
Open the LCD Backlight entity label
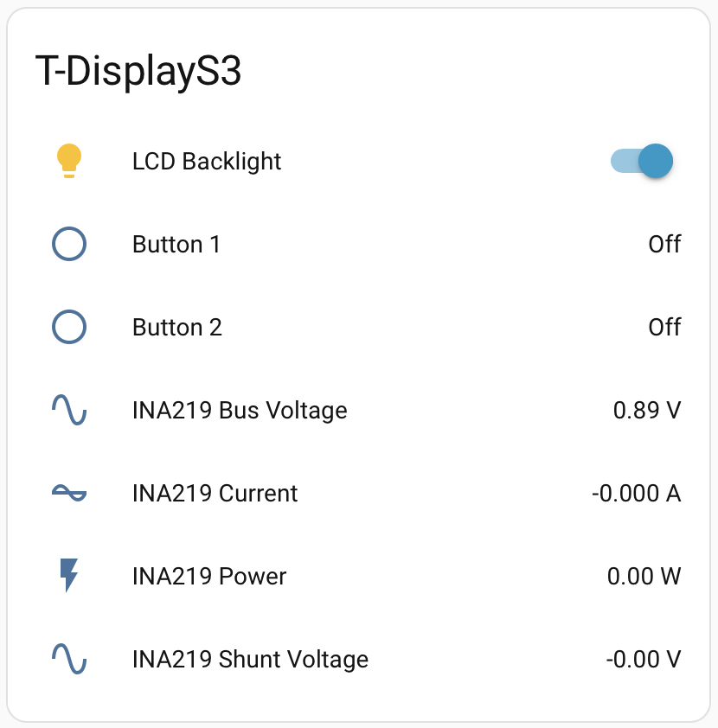pyautogui.click(x=207, y=162)
